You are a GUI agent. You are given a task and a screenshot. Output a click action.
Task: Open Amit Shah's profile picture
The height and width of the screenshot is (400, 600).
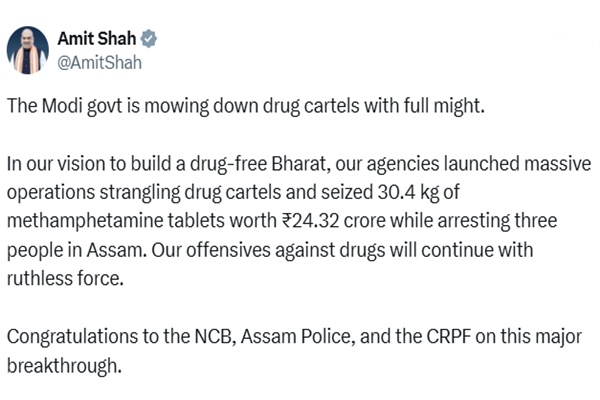point(28,50)
